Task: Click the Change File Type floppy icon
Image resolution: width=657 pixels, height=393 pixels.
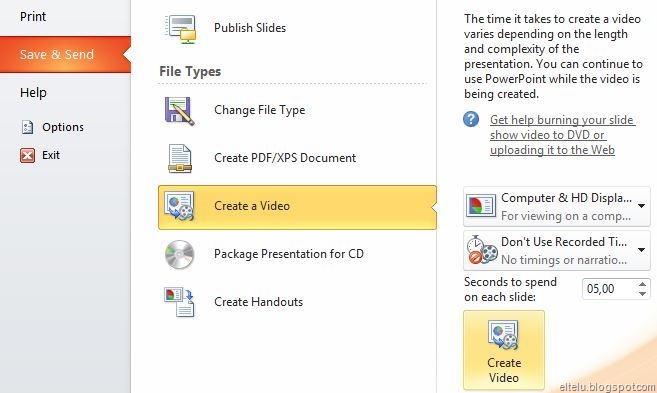Action: click(x=179, y=111)
